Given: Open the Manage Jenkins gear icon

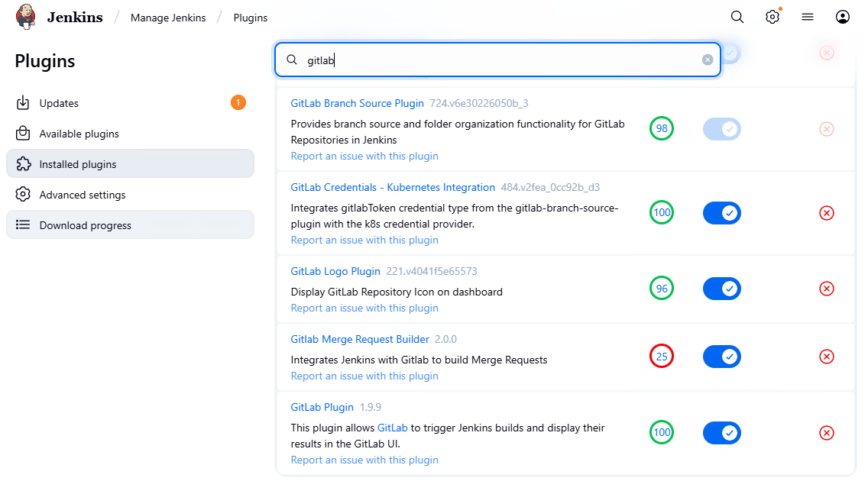Looking at the screenshot, I should (x=772, y=17).
